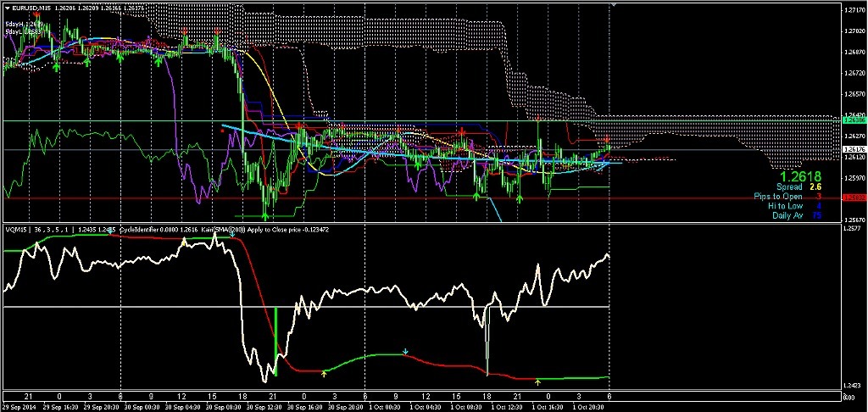The height and width of the screenshot is (412, 868).
Task: Click the Kairi(SMA(200)) indicator label
Action: click(225, 229)
